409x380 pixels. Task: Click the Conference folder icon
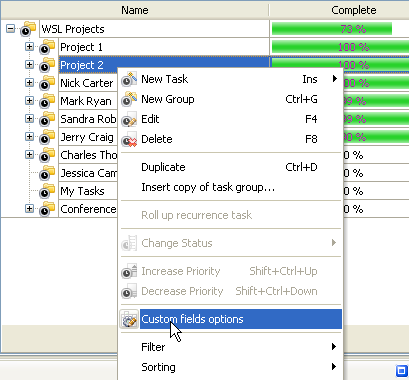[47, 209]
